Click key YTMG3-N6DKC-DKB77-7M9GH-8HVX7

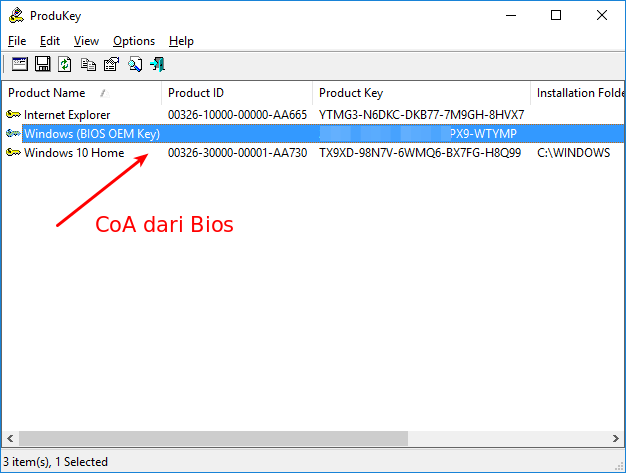(421, 115)
